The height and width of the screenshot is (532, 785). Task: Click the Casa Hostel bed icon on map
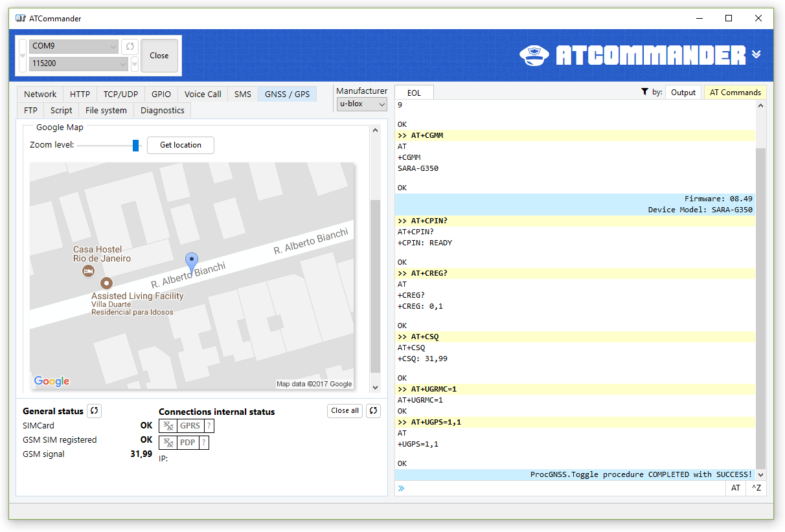click(89, 271)
